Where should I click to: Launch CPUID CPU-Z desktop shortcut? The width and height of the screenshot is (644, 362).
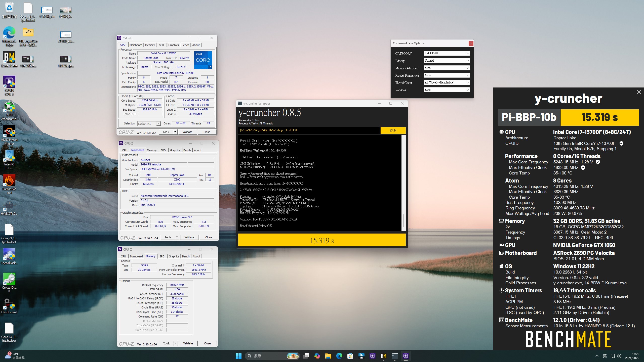[9, 86]
